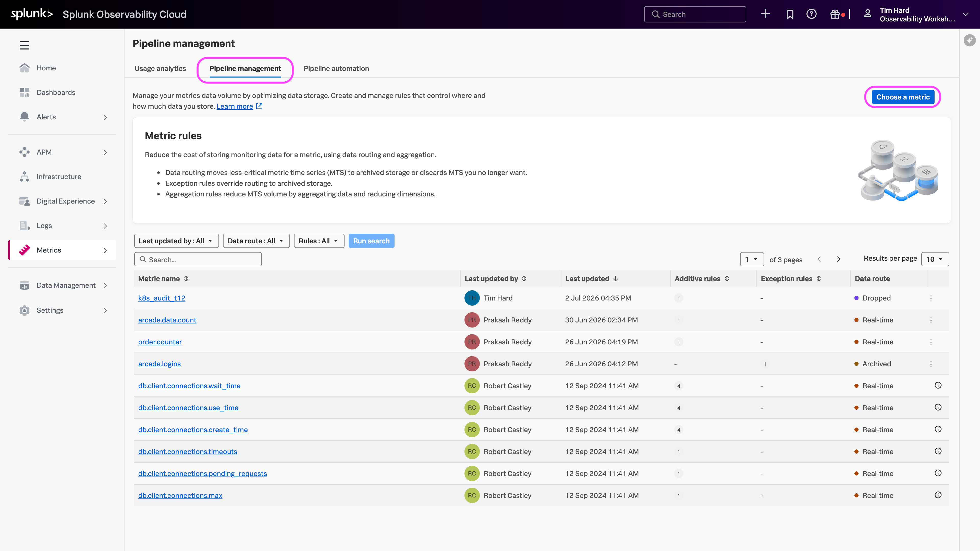Expand the Alerts sidebar submenu
Screen dimensions: 980x551
[105, 117]
